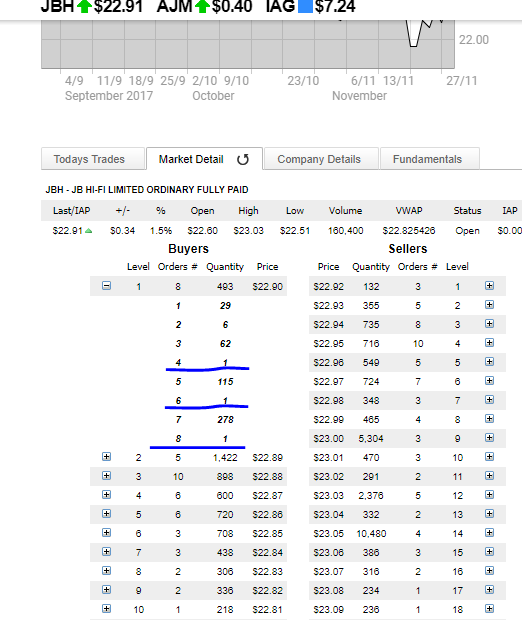Click the IAG ticker quote $7.24
The width and height of the screenshot is (522, 620).
tap(335, 7)
